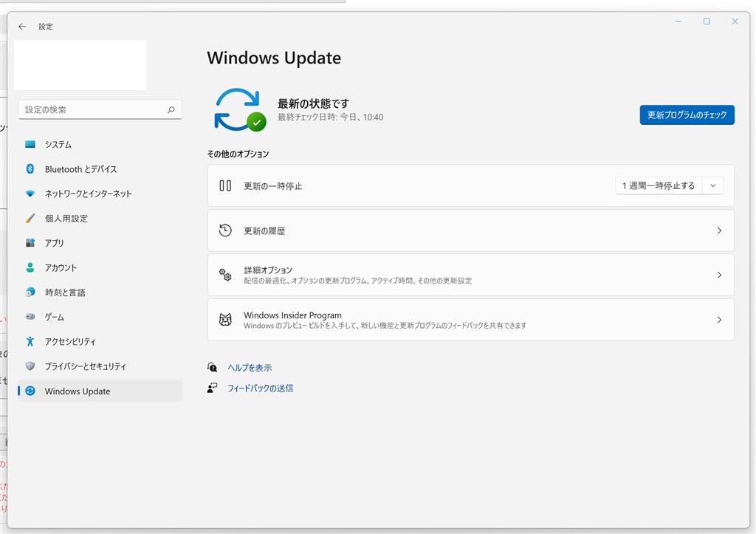
Task: Click the Windows Insider Program beetle icon
Action: tap(225, 319)
